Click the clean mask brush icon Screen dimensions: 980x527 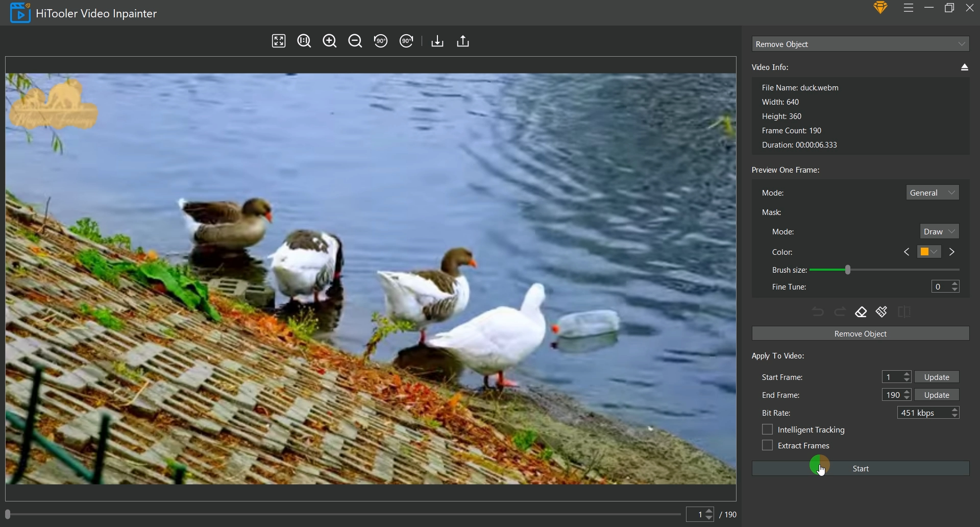[881, 312]
